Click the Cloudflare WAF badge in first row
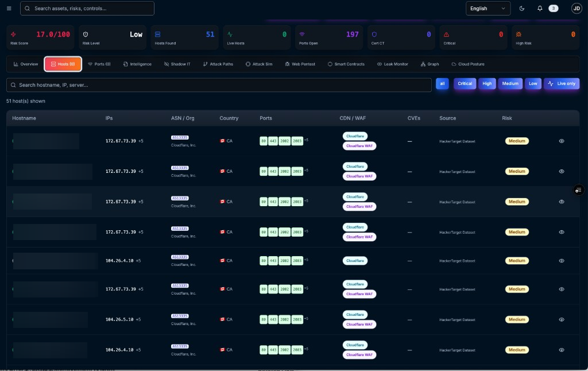Screen dimensions: 588x371 tap(359, 146)
